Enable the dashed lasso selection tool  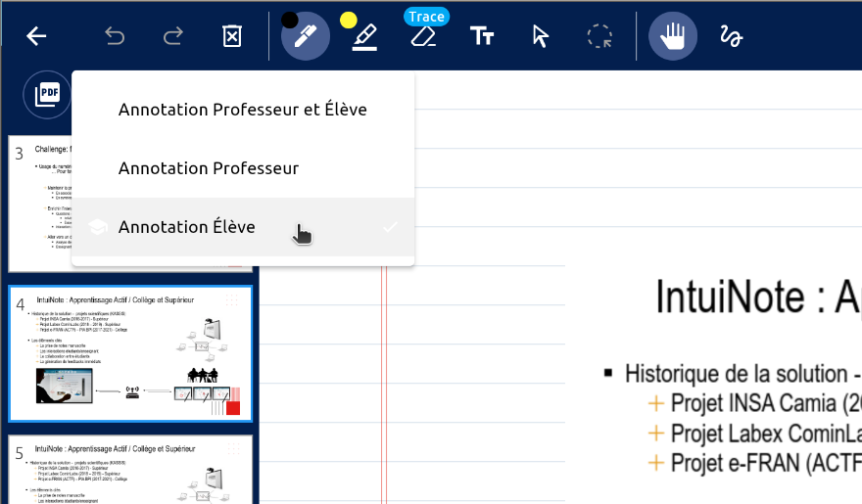pyautogui.click(x=599, y=36)
